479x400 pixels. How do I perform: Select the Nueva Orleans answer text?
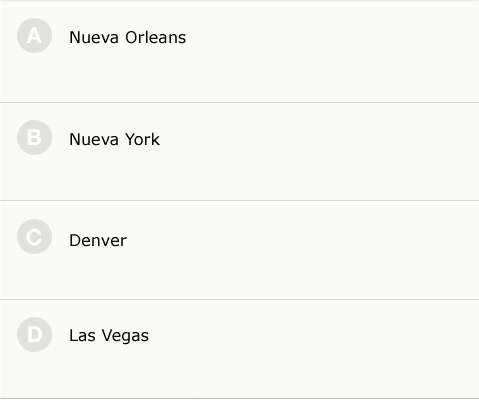pyautogui.click(x=128, y=37)
